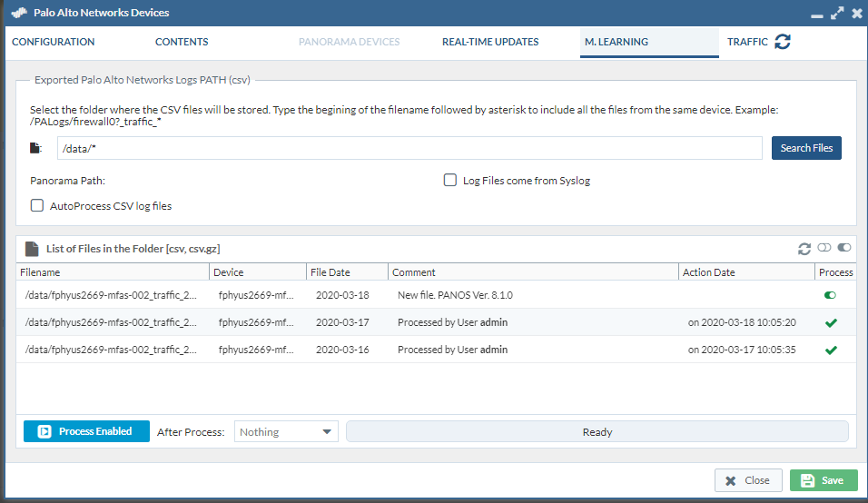Click the file icon beside path field

[35, 148]
